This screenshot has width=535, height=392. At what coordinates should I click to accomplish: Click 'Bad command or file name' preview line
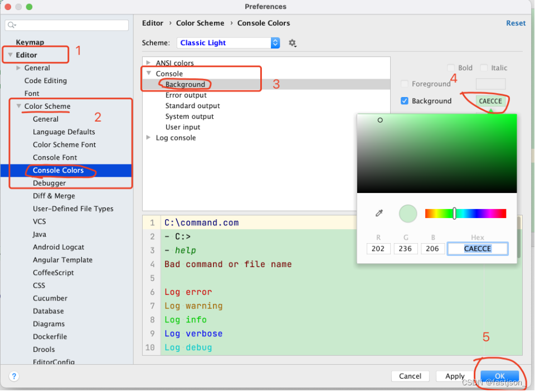[228, 264]
